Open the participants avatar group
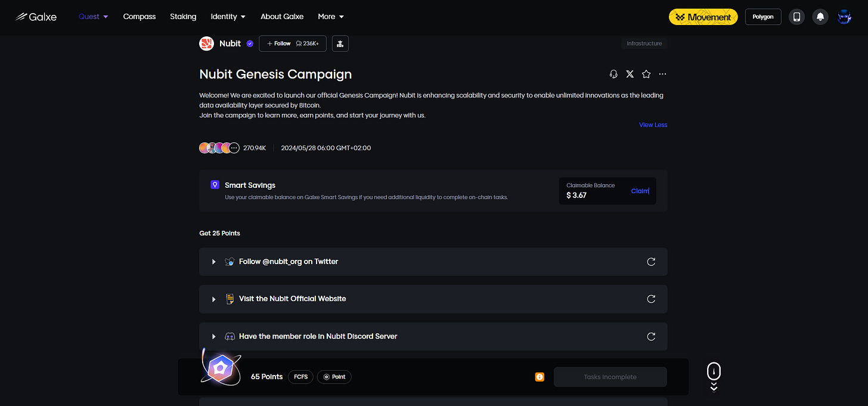This screenshot has width=868, height=406. point(219,148)
